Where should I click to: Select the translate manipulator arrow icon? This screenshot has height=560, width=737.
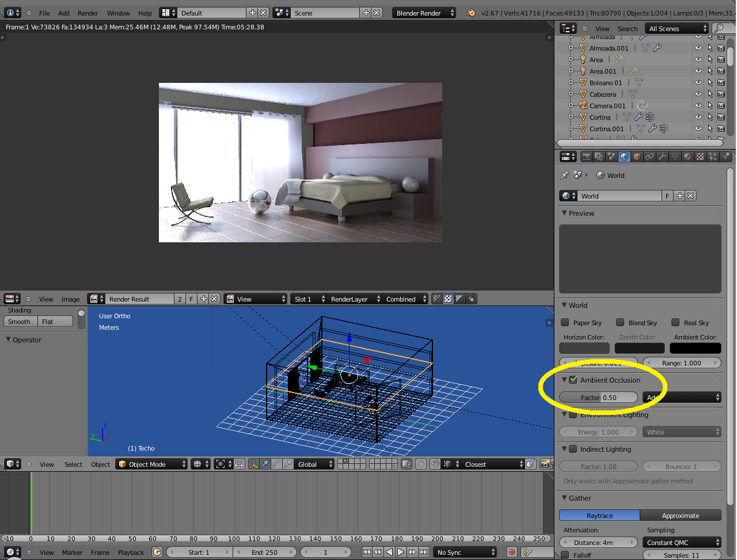pyautogui.click(x=265, y=464)
